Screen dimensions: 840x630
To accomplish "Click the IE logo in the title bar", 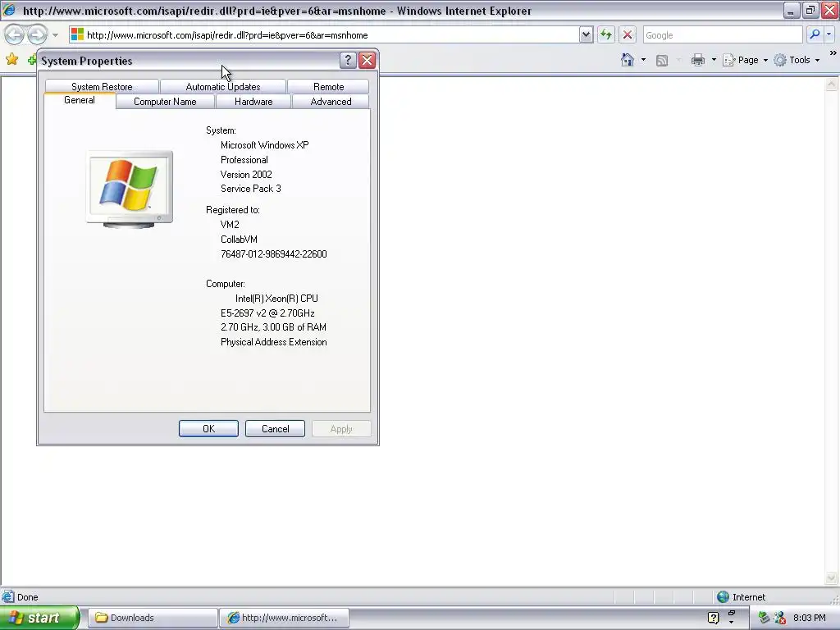I will (x=9, y=10).
